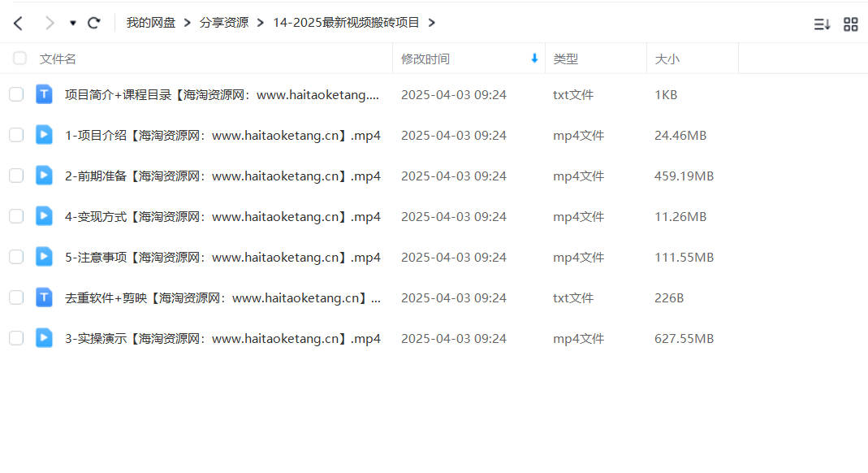Expand chevron after 我的网盘 breadcrumb
Image resolution: width=868 pixels, height=473 pixels.
(187, 23)
